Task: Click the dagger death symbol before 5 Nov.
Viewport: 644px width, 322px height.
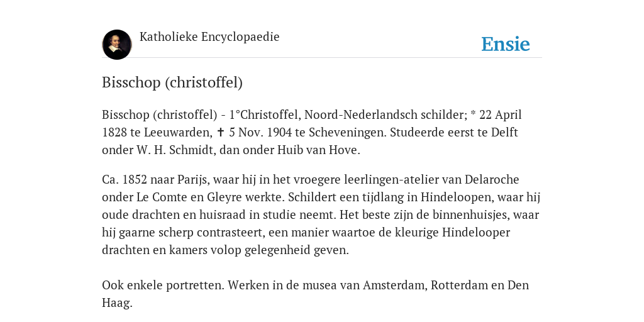Action: click(x=221, y=132)
